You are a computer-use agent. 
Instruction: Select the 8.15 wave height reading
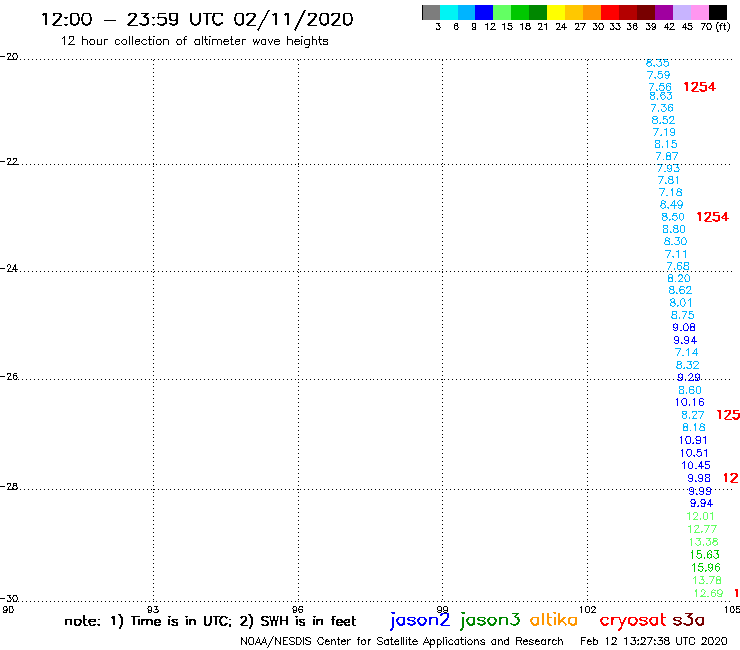[x=665, y=144]
